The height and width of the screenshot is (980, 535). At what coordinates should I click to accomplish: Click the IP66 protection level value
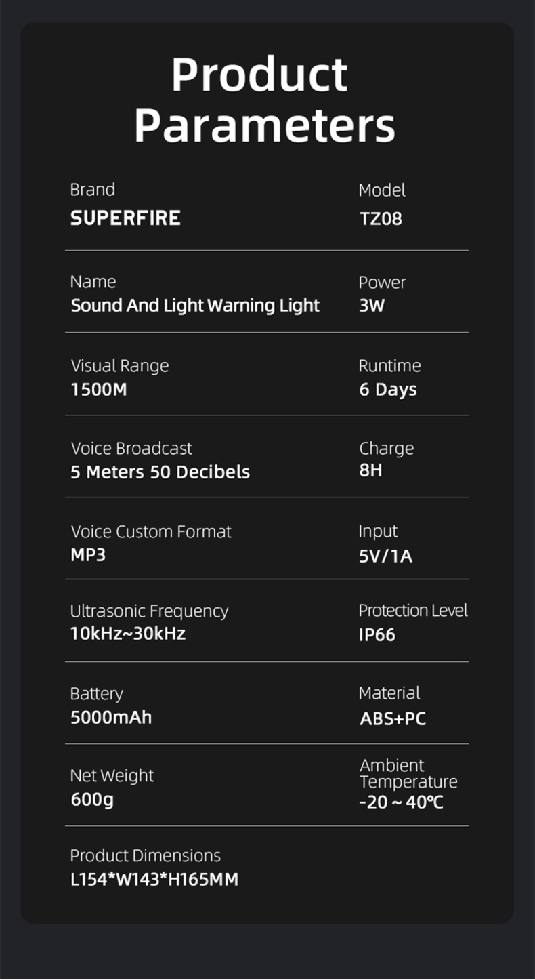tap(377, 635)
